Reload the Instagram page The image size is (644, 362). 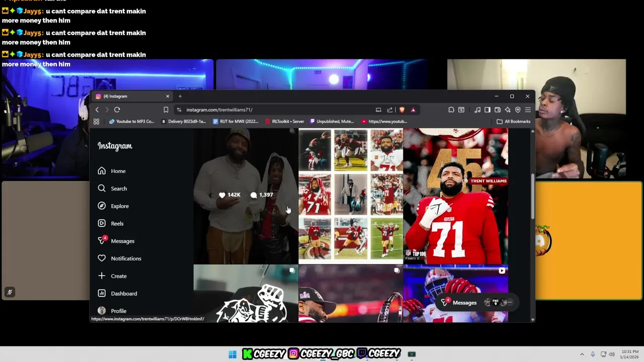click(x=117, y=110)
